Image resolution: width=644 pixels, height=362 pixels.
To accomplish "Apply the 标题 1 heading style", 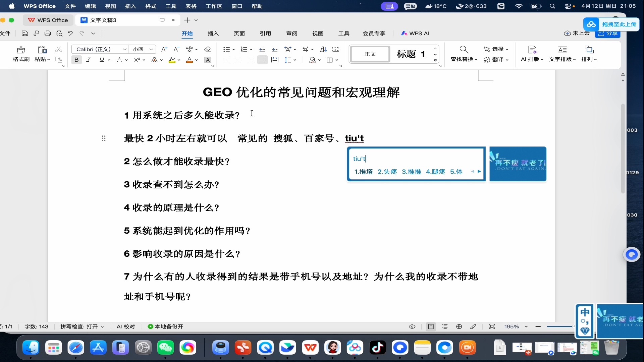I will pyautogui.click(x=411, y=54).
